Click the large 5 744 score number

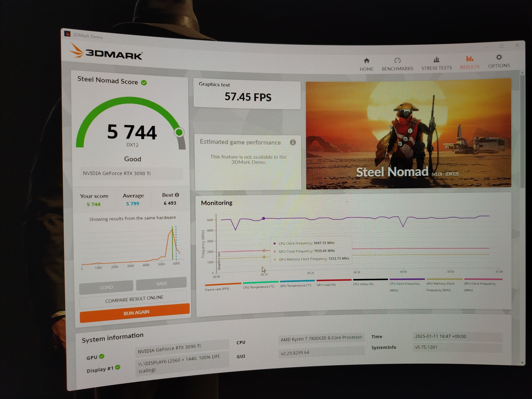pos(132,132)
